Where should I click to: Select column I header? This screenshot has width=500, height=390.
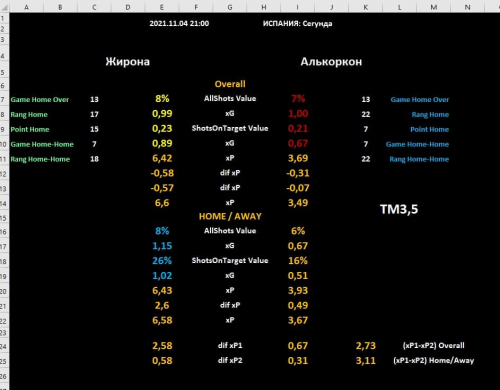point(298,7)
